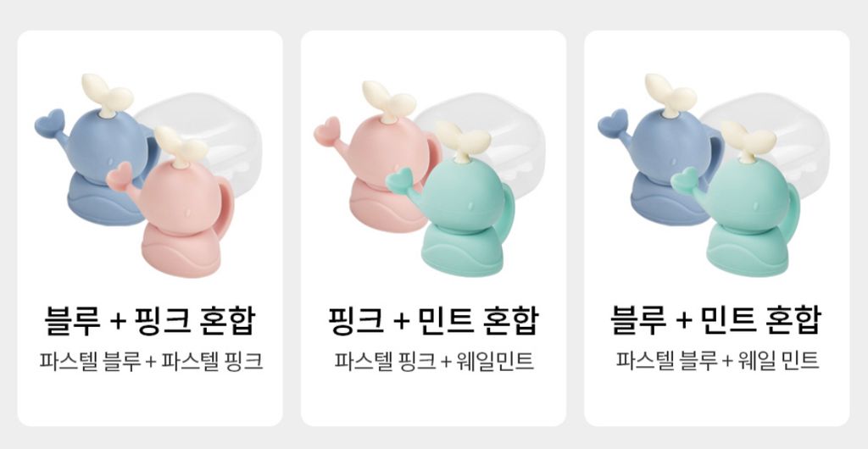Click the 핑크 + 민트 혼합 title text
This screenshot has width=868, height=449.
click(433, 320)
